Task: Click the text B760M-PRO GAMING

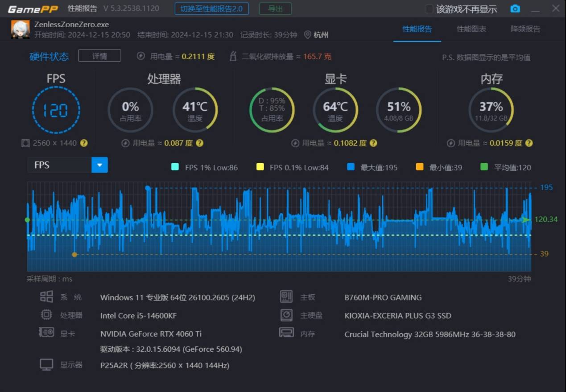Action: point(383,297)
